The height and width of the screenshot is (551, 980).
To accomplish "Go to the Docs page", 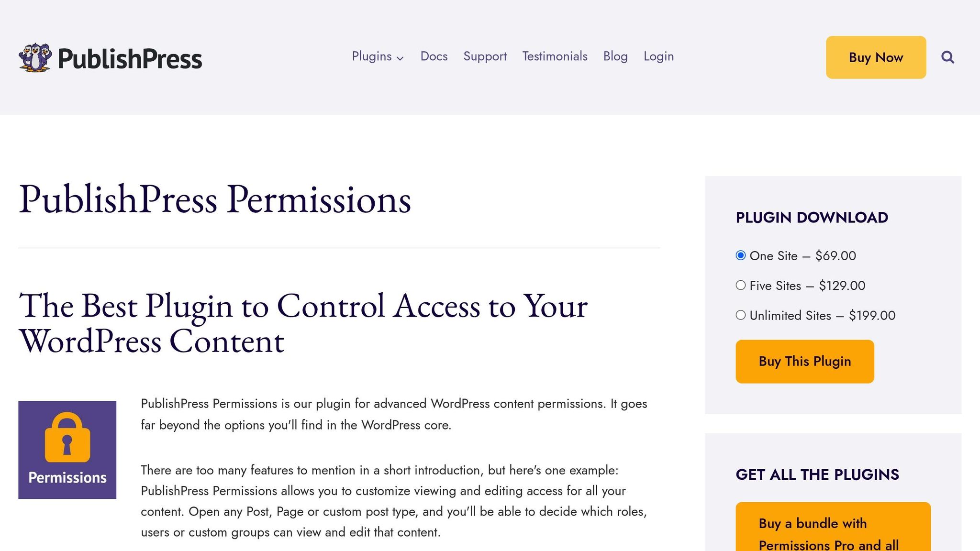I will [434, 56].
